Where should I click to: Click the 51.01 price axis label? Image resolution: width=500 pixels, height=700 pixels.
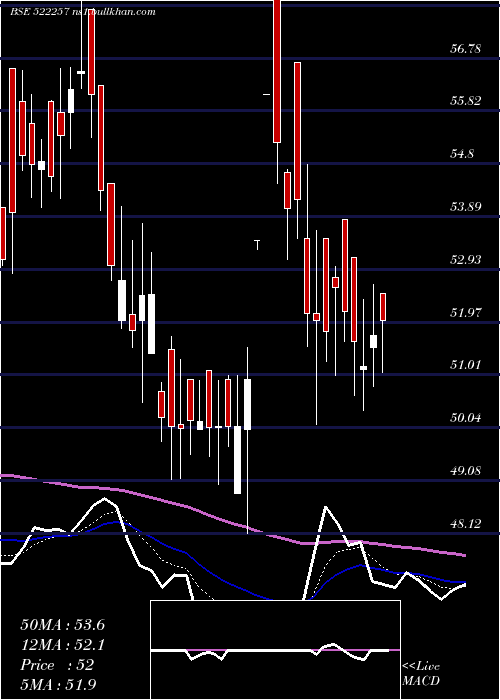click(x=466, y=365)
